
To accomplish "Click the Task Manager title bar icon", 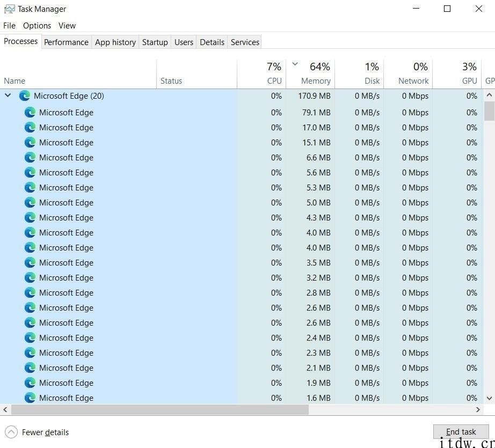I will click(9, 9).
